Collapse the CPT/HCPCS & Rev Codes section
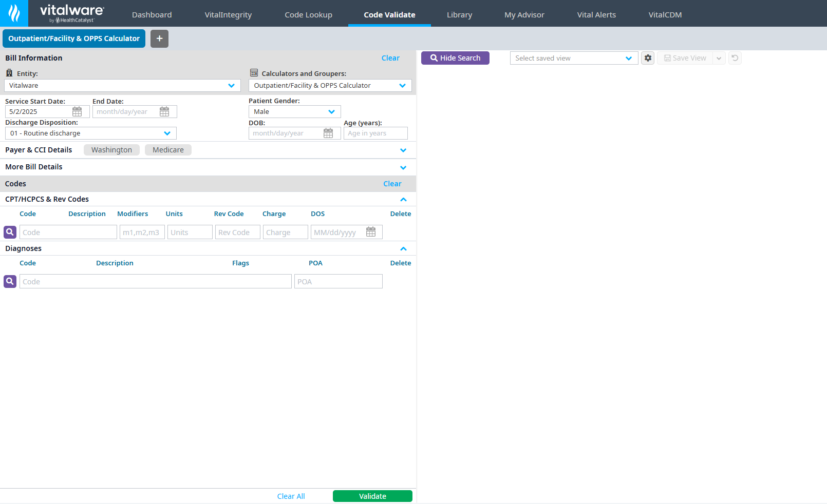 coord(403,200)
